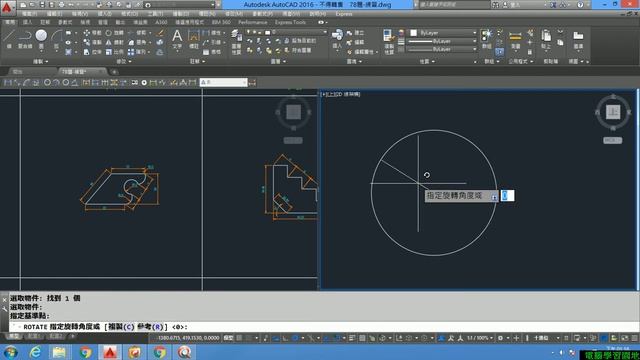
Task: Toggle lineweight display in status bar
Action: click(x=352, y=338)
